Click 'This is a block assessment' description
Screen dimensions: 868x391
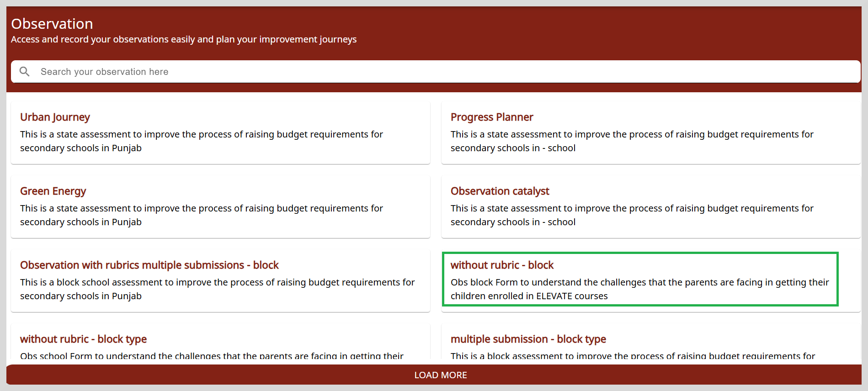click(633, 356)
